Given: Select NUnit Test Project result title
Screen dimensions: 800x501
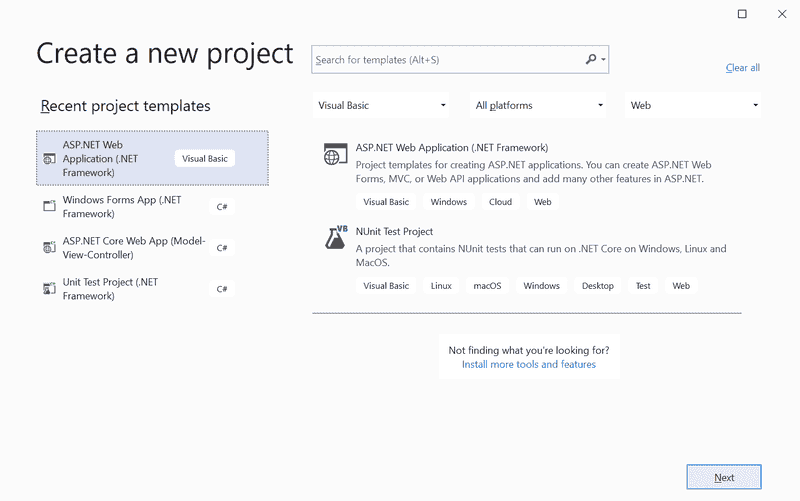Looking at the screenshot, I should point(394,231).
